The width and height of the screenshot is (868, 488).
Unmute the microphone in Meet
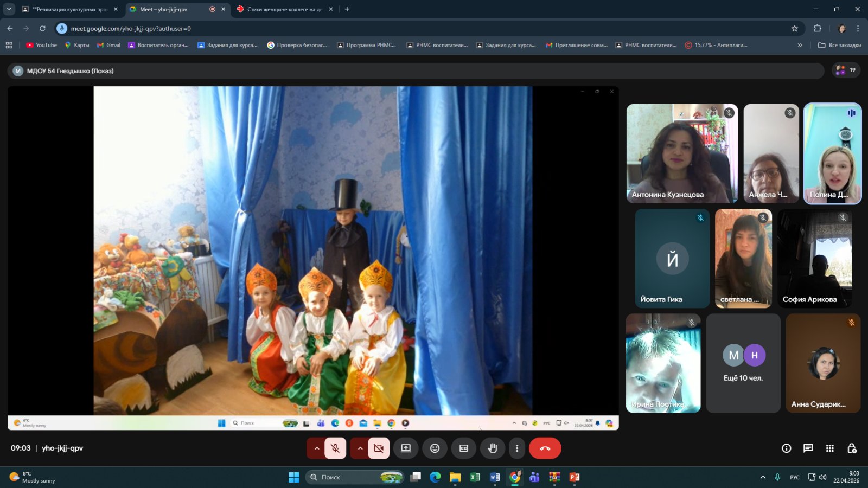335,448
